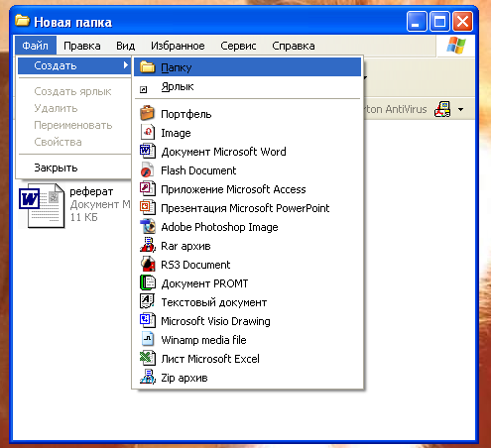This screenshot has width=491, height=448.
Task: Open the Norton AntiVirus dropdown arrow
Action: coord(460,109)
